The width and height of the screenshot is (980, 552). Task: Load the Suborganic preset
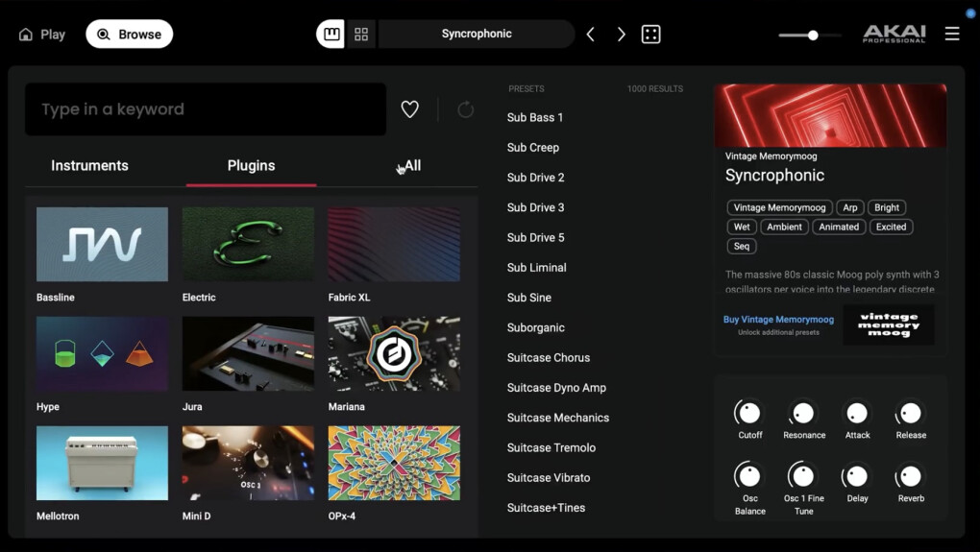pyautogui.click(x=535, y=327)
